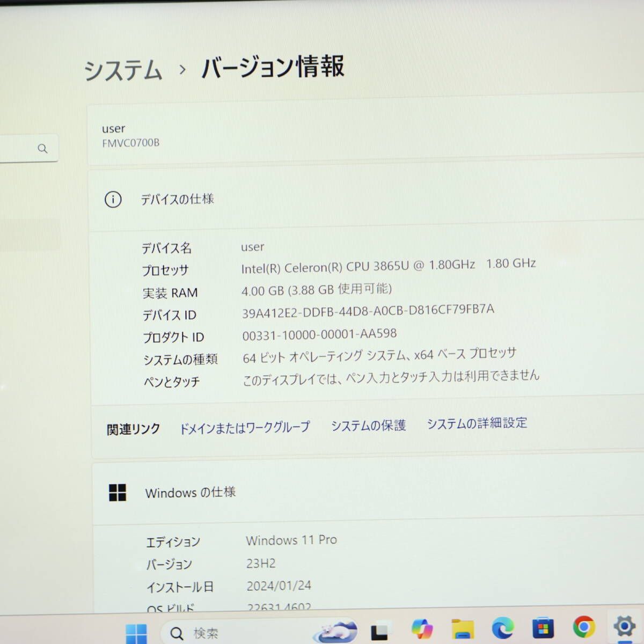Screen dimensions: 644x644
Task: Click the 関連リンク label
Action: click(x=133, y=429)
